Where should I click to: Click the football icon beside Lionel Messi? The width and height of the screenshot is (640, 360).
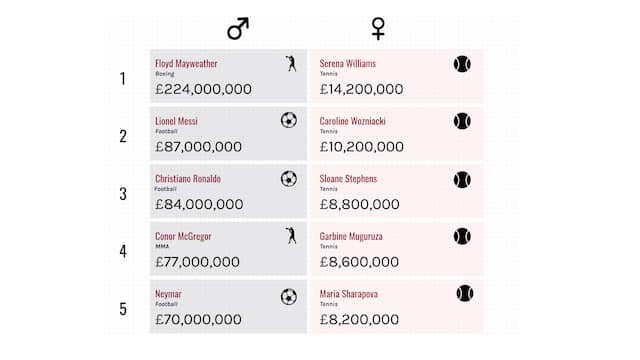[x=289, y=120]
